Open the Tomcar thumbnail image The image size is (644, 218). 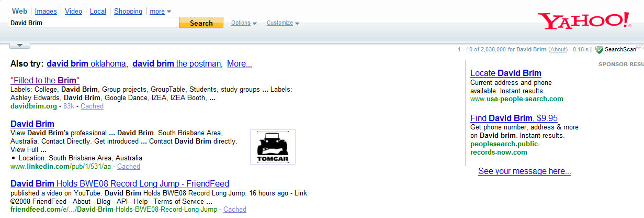(x=273, y=147)
